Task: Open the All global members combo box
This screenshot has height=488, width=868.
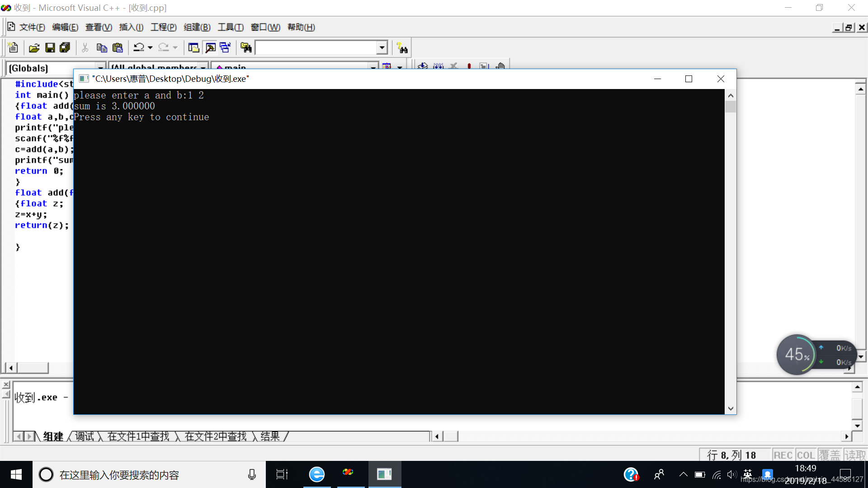Action: pos(159,68)
